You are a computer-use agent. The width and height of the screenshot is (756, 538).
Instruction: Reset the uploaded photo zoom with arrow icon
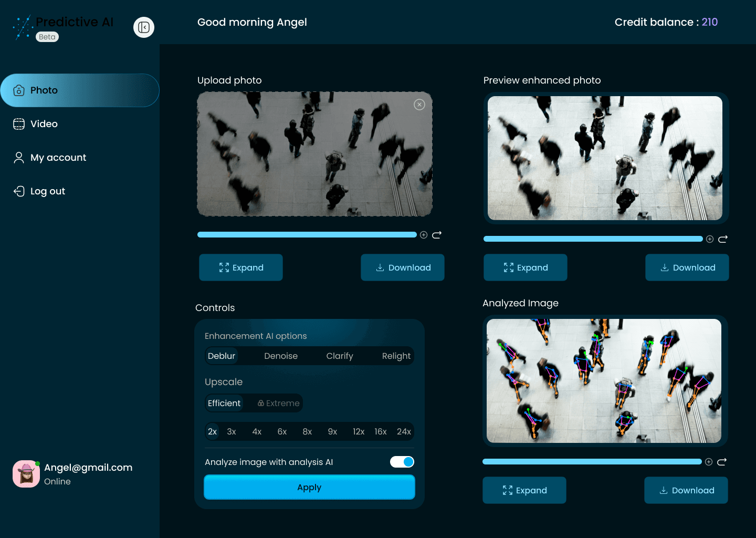point(437,235)
